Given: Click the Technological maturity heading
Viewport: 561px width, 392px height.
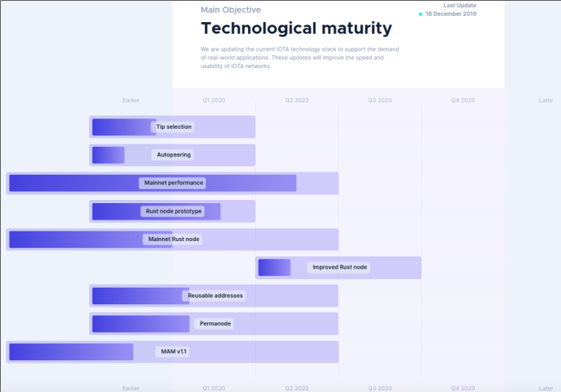Looking at the screenshot, I should point(296,28).
